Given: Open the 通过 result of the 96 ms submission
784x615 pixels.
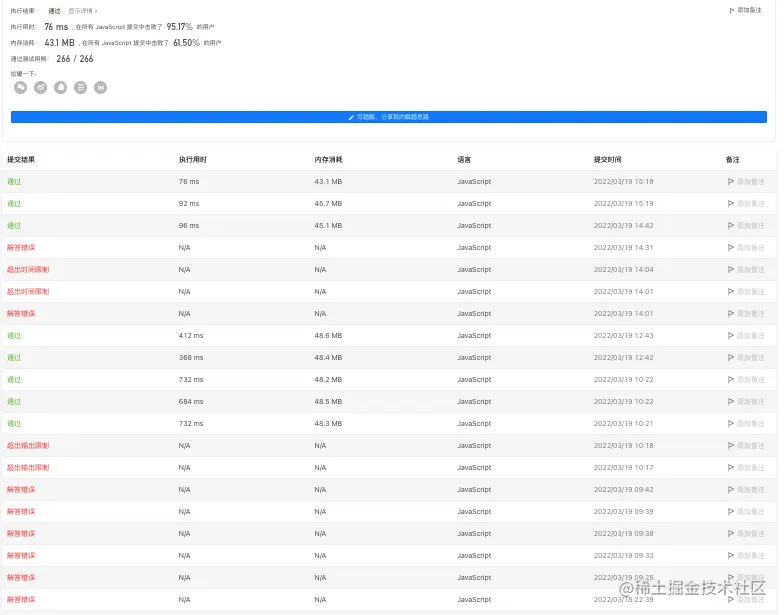Looking at the screenshot, I should coord(14,226).
